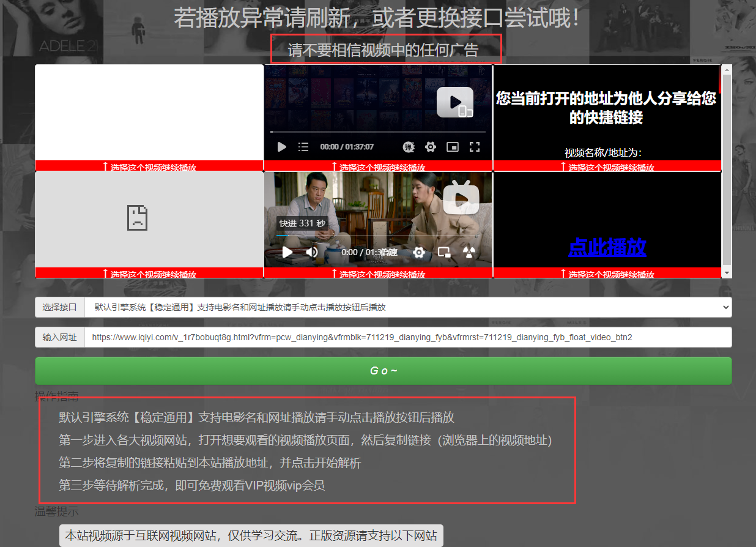Click the TV-shaped play overlay in bottom-middle player
The width and height of the screenshot is (756, 547).
461,198
